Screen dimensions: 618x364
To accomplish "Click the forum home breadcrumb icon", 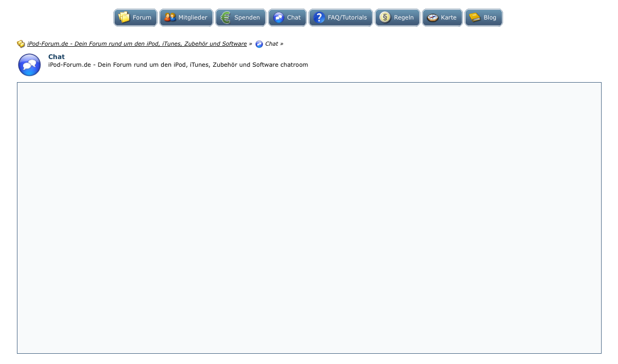I will point(21,44).
